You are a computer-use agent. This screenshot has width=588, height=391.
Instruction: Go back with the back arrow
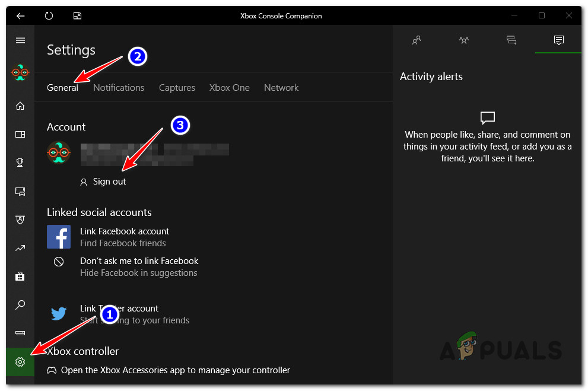(x=20, y=16)
